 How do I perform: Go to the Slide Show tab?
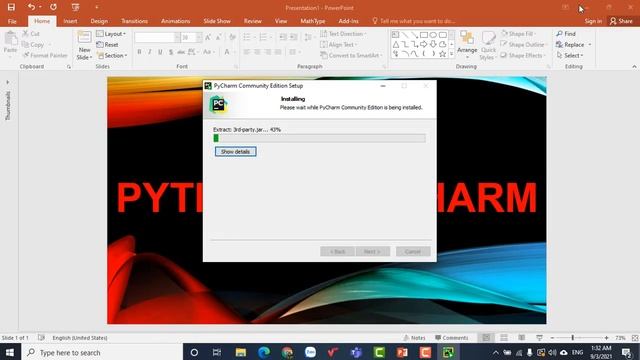217,21
